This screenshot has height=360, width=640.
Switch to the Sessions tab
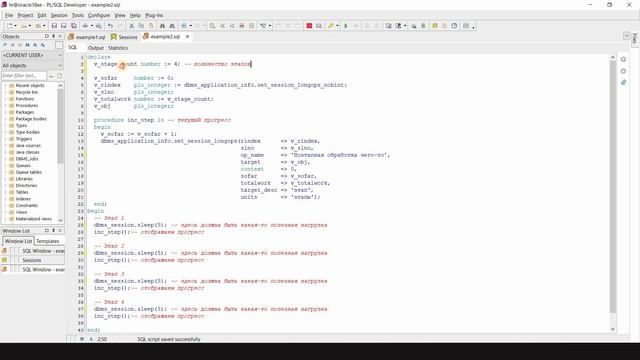pyautogui.click(x=124, y=37)
